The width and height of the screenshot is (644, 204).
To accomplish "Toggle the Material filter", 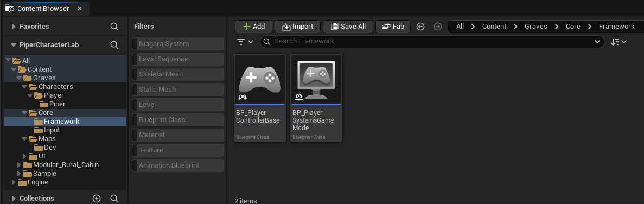I will tap(178, 135).
